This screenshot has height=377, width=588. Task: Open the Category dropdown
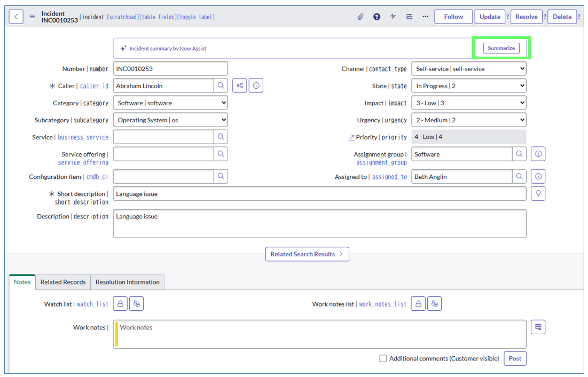pos(170,103)
